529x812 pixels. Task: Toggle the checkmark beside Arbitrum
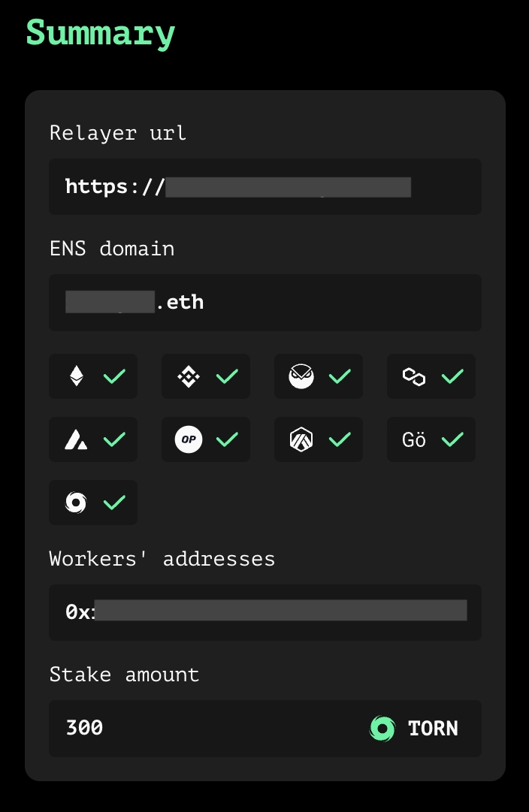pyautogui.click(x=340, y=439)
